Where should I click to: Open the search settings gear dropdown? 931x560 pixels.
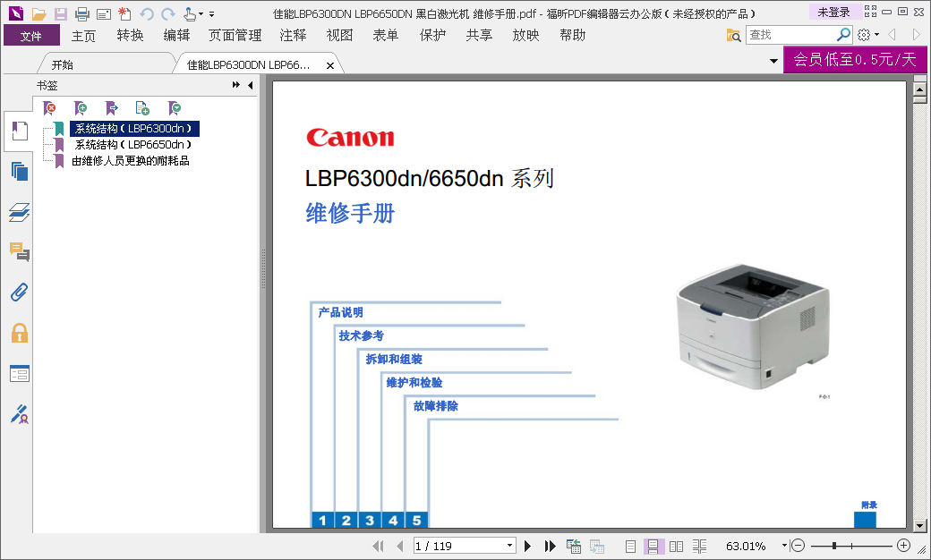pos(867,35)
